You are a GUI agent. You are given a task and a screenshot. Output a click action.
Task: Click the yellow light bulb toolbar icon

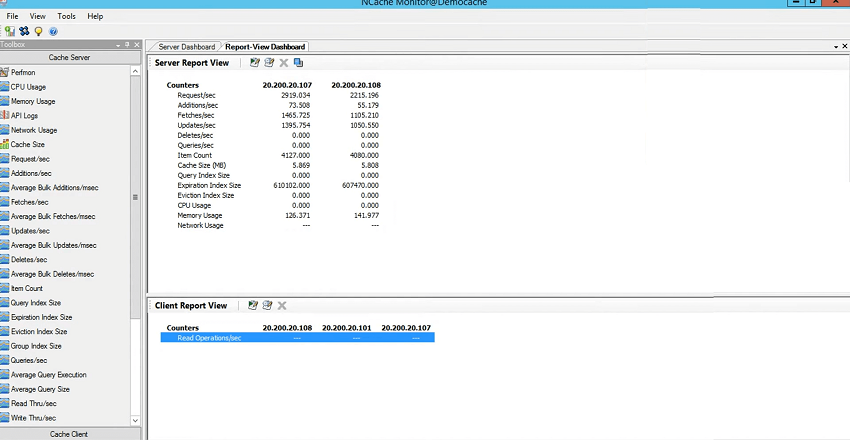[x=38, y=31]
